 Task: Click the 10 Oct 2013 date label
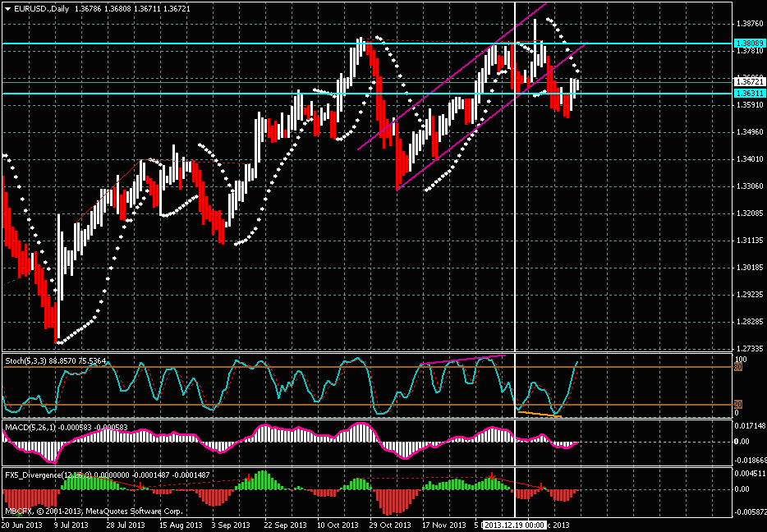pyautogui.click(x=338, y=524)
